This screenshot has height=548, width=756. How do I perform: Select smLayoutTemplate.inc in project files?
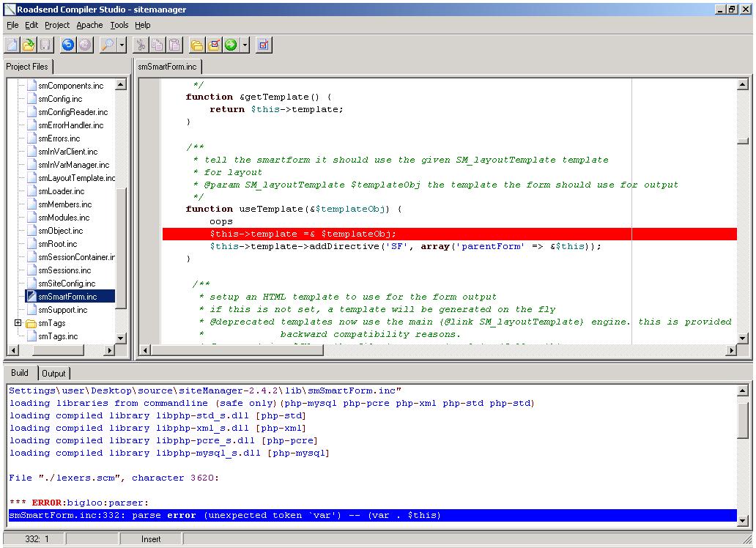(x=76, y=178)
